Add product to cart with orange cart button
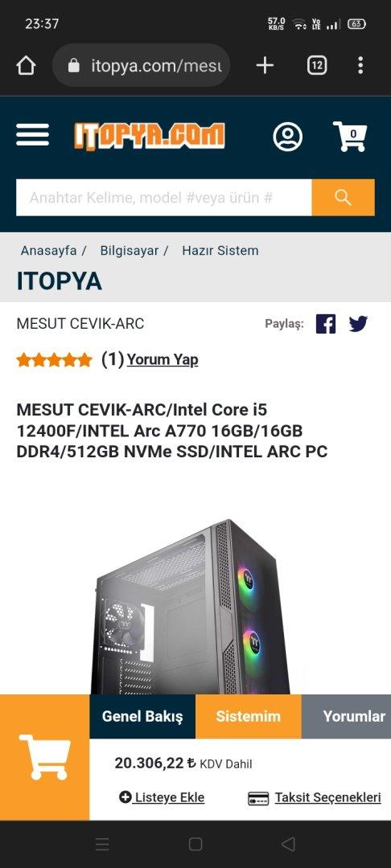 (45, 757)
